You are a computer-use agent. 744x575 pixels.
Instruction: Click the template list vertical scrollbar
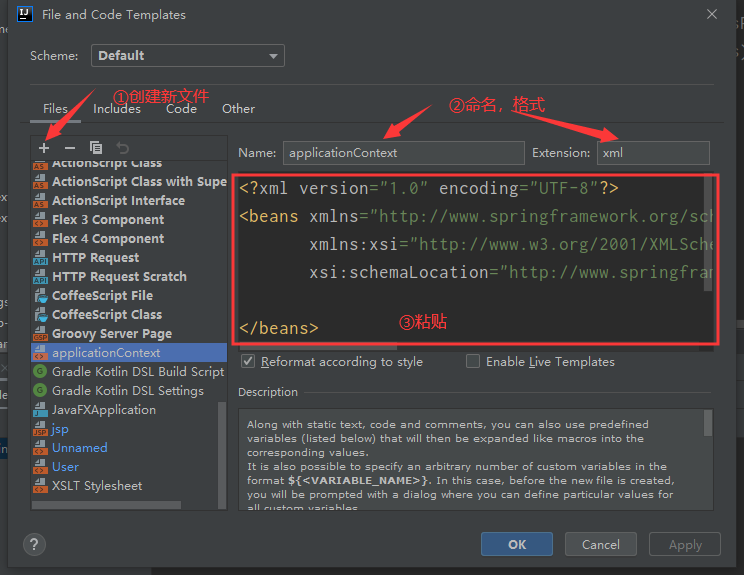coord(222,454)
